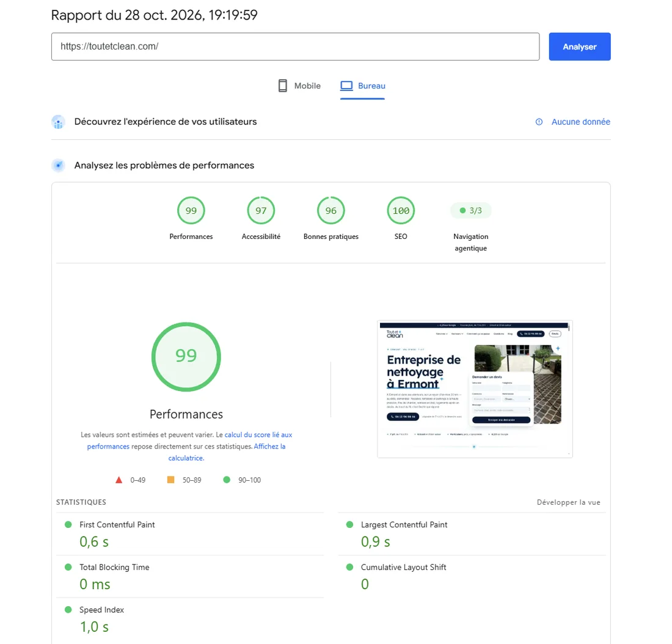
Task: Click the red triangle 0–49 legend icon
Action: tap(119, 480)
